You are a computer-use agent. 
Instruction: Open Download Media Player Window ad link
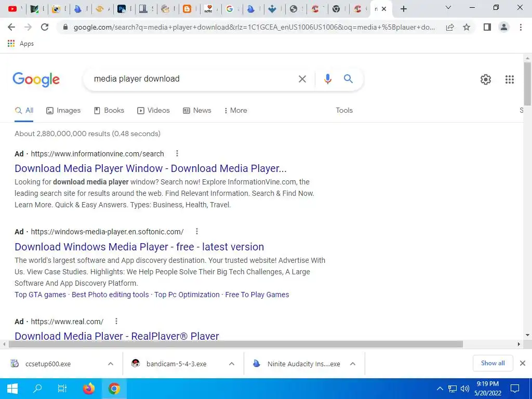(151, 168)
